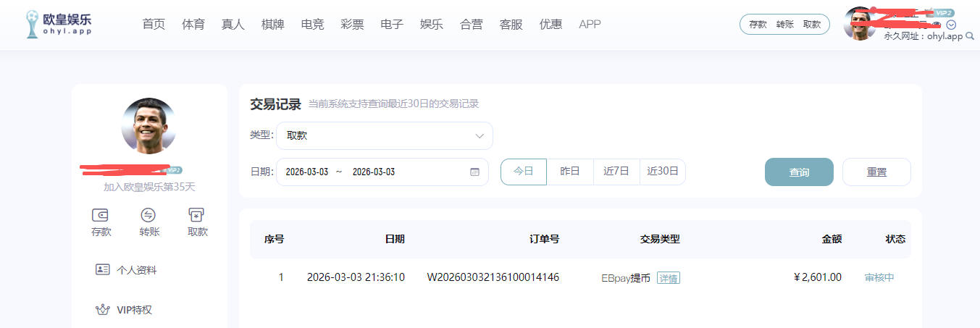Click the start date input field
This screenshot has height=328, width=980.
click(307, 172)
